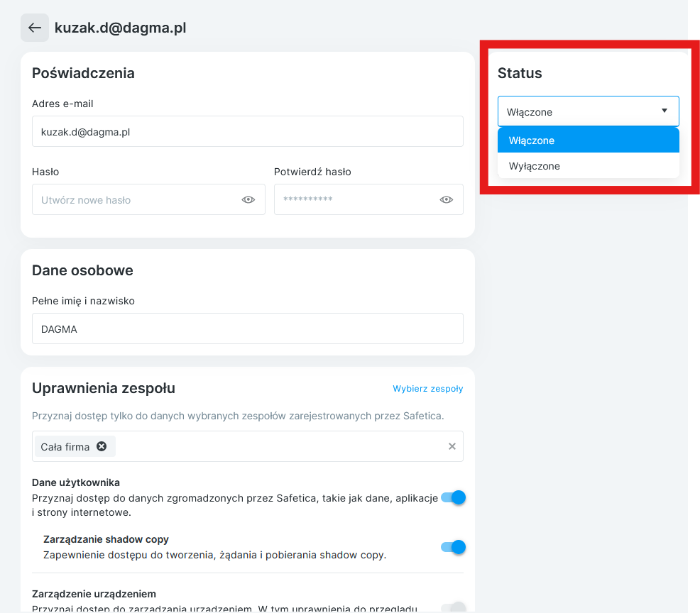This screenshot has height=613, width=700.
Task: Remove the Cała firma team chip
Action: [102, 446]
